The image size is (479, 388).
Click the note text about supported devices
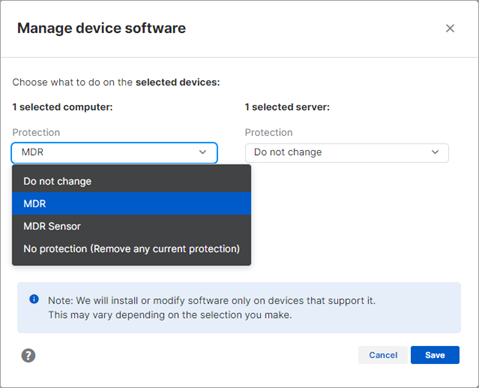pos(212,308)
